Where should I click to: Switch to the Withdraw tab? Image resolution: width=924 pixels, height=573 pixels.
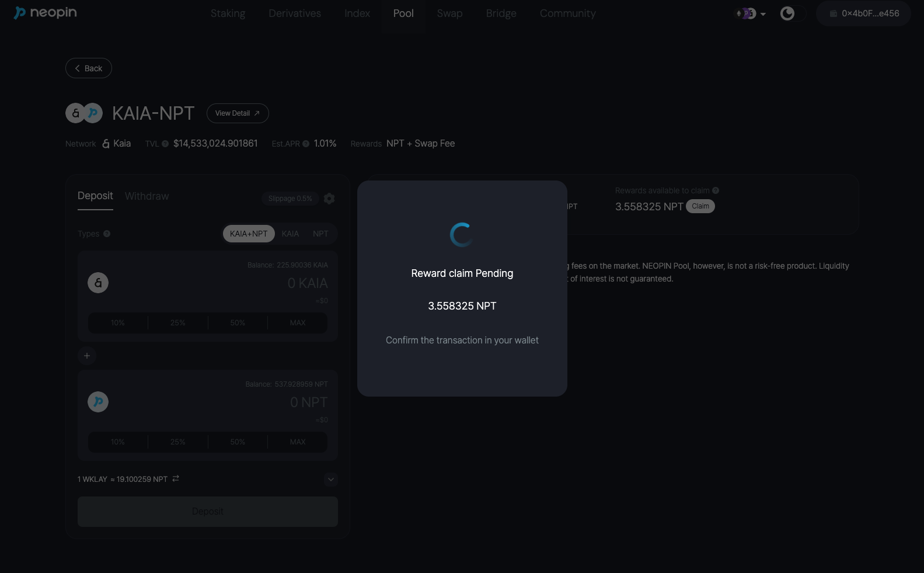147,196
